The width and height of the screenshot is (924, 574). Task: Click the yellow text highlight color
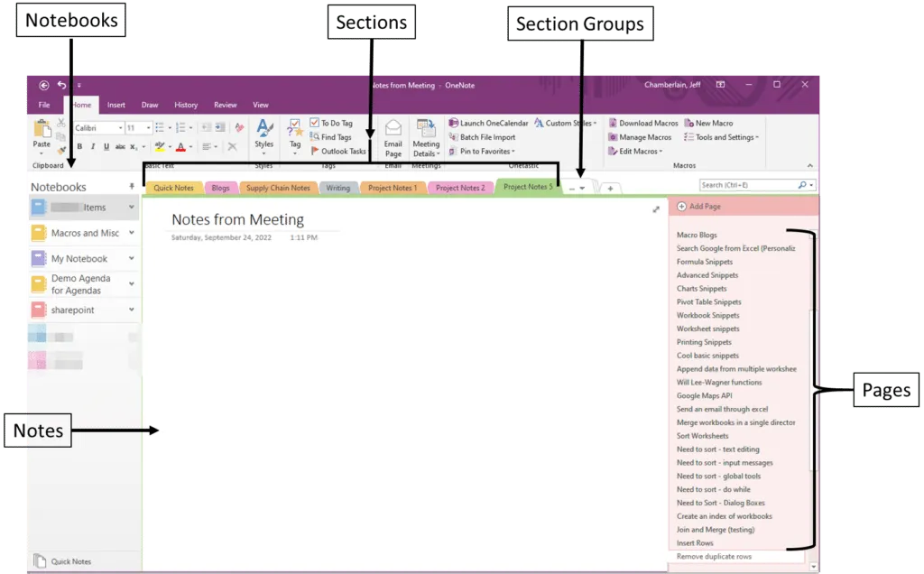pyautogui.click(x=160, y=147)
